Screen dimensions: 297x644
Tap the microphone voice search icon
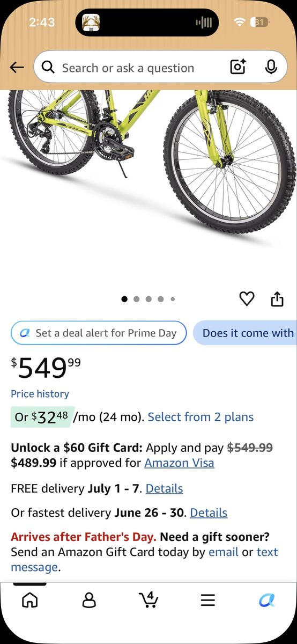[271, 67]
